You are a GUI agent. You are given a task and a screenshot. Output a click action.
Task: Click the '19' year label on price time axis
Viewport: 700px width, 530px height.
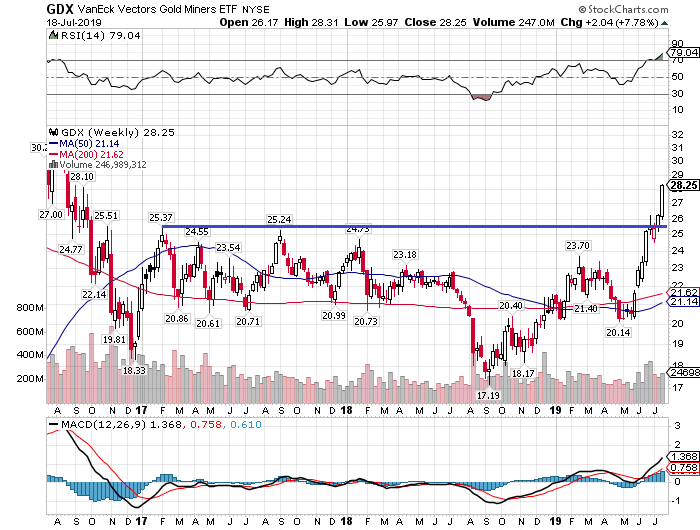pos(555,410)
